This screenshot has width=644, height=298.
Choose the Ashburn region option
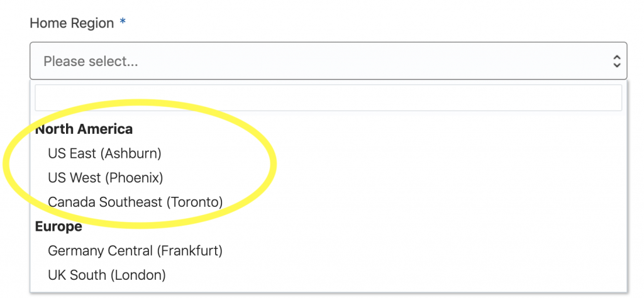[104, 153]
